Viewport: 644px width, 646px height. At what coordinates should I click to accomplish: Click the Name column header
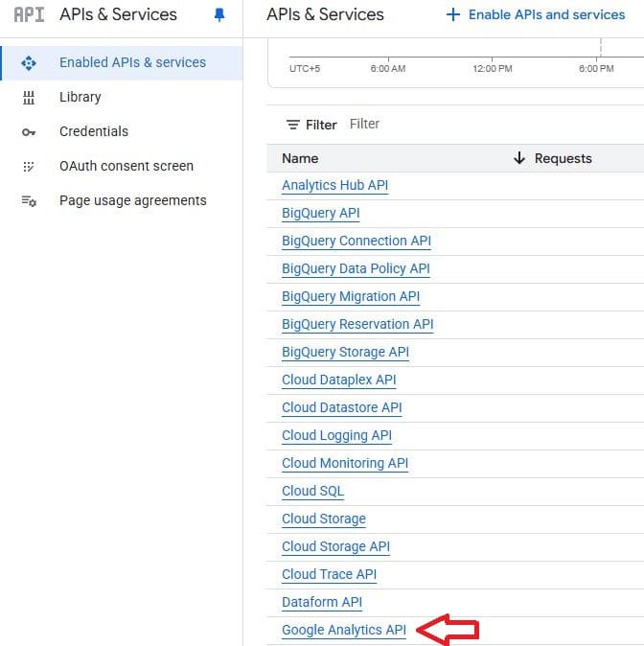[300, 158]
